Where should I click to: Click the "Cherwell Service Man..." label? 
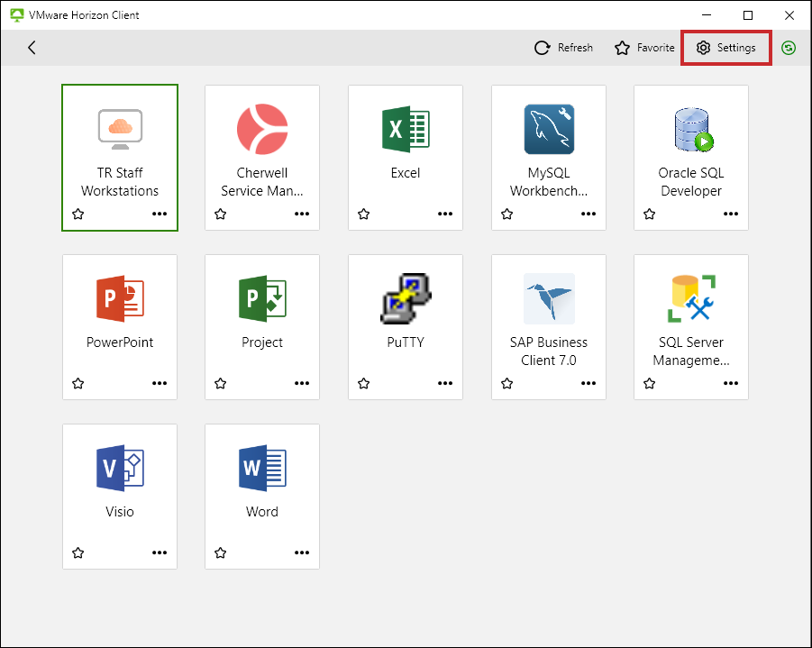pos(262,182)
